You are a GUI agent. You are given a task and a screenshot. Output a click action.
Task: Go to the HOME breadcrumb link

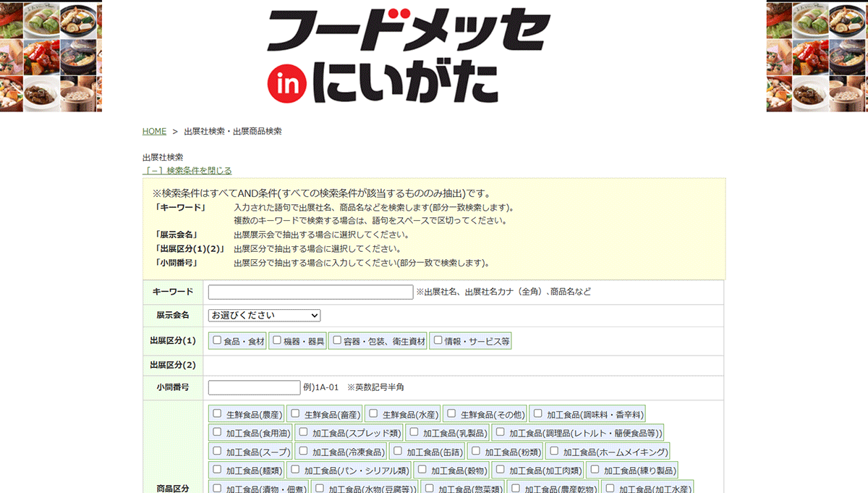[x=154, y=131]
